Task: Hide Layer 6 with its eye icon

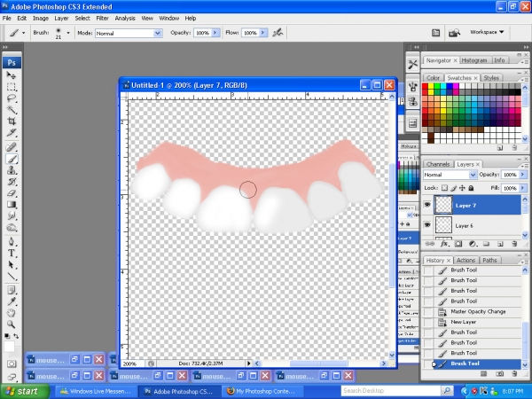Action: (x=427, y=224)
